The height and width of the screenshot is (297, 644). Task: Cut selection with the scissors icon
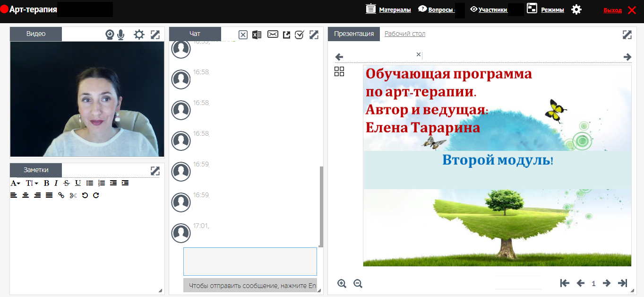coord(73,195)
